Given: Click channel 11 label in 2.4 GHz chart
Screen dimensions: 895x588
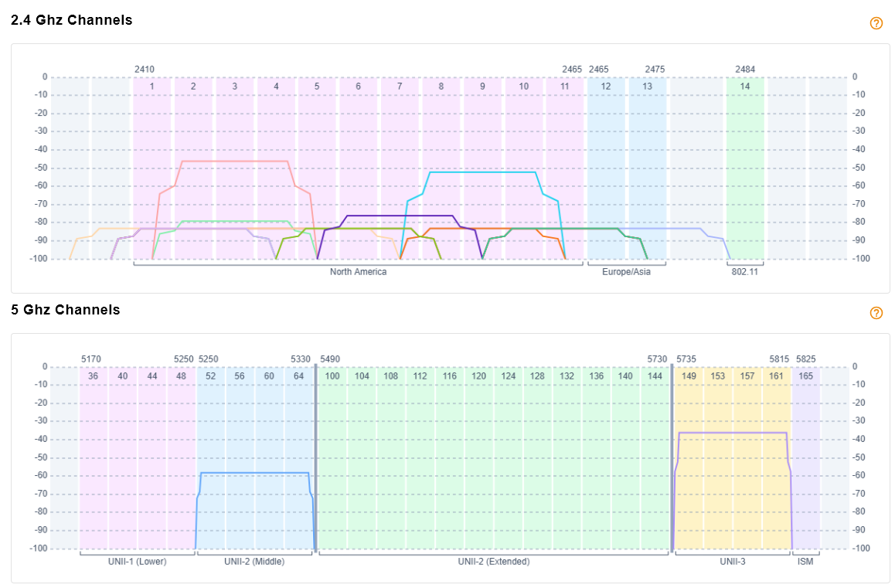Looking at the screenshot, I should [x=564, y=87].
